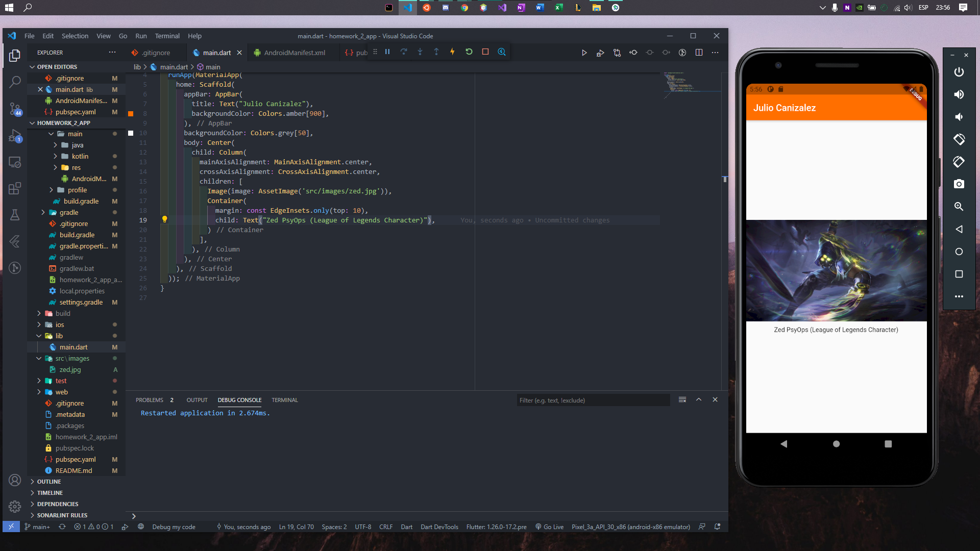The width and height of the screenshot is (980, 551).
Task: Open pubspec.lock in the file tree
Action: coord(75,448)
